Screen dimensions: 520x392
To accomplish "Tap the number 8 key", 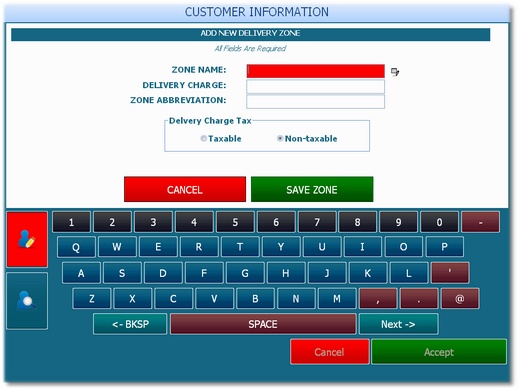I will click(x=358, y=222).
